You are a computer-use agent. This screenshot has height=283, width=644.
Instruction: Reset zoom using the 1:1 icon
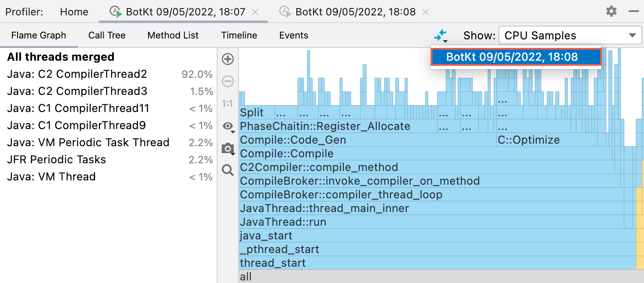pyautogui.click(x=228, y=103)
